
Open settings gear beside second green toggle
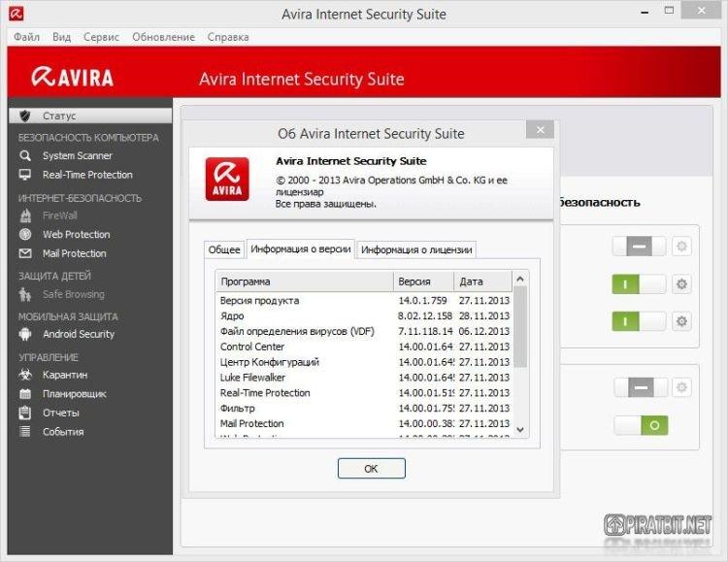pyautogui.click(x=681, y=321)
